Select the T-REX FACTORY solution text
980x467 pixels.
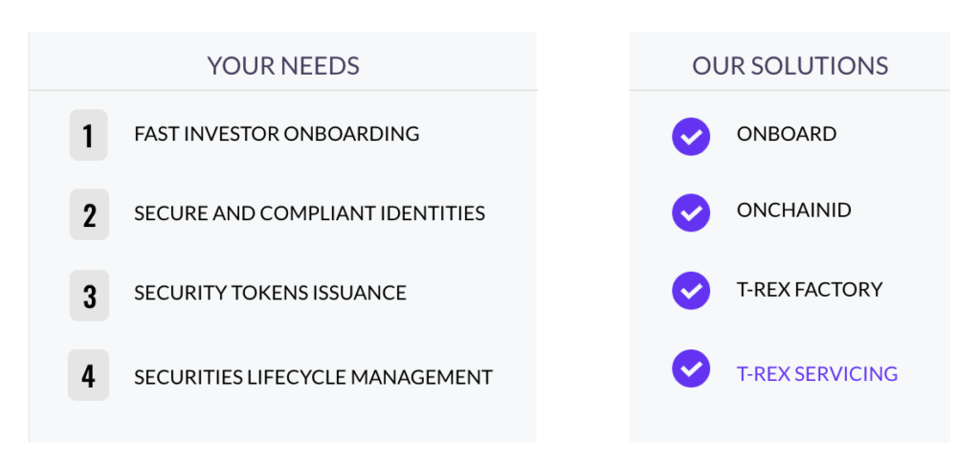(x=810, y=289)
